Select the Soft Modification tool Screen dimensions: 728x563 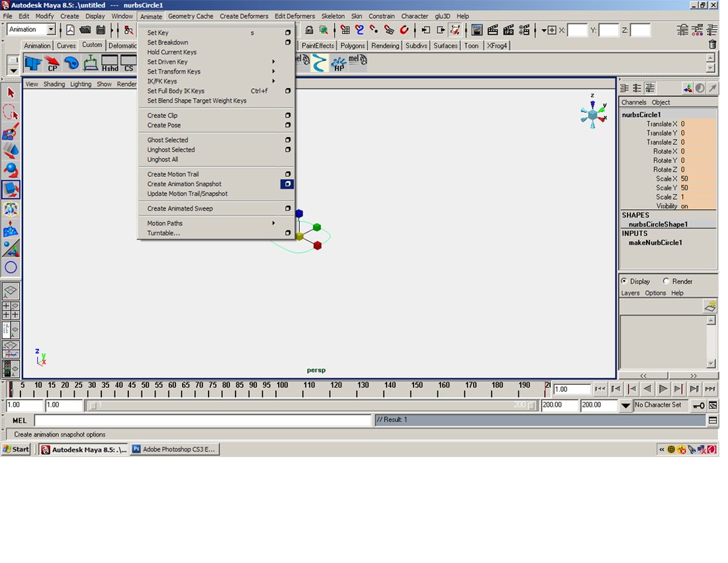[x=11, y=229]
